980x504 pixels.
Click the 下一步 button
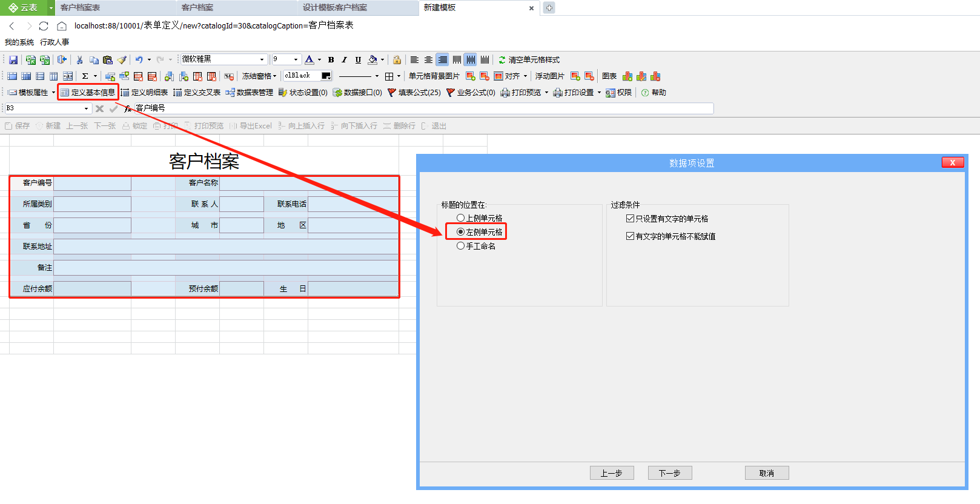670,473
